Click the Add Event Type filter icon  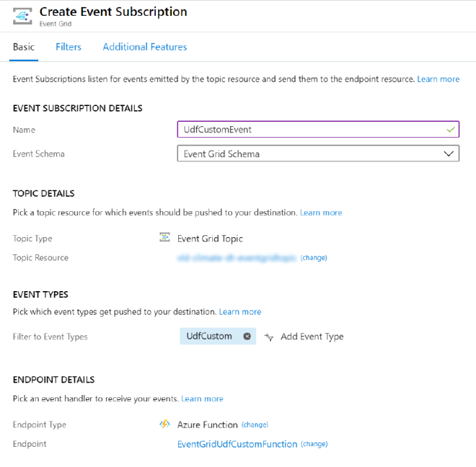tap(269, 337)
